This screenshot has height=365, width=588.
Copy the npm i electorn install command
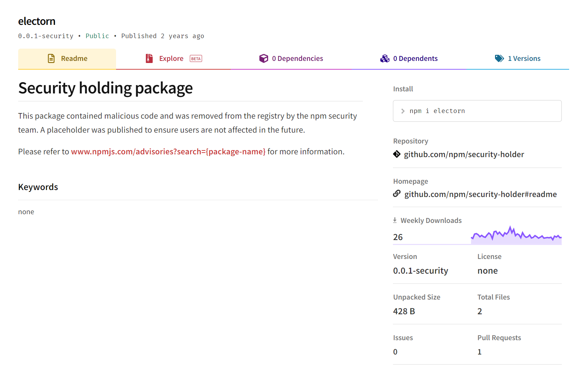pyautogui.click(x=477, y=111)
